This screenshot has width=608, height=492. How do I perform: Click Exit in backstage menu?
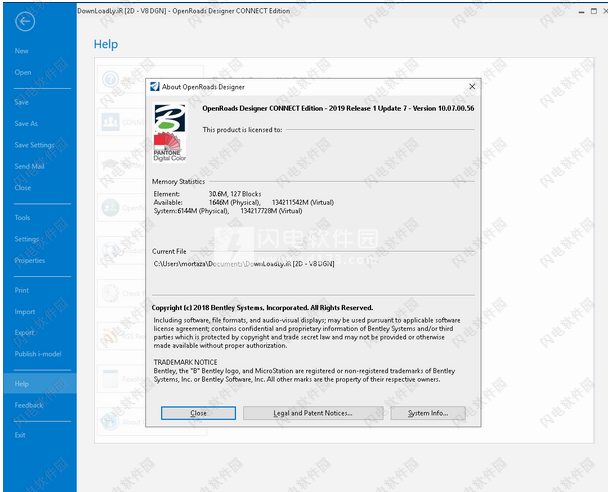click(20, 435)
